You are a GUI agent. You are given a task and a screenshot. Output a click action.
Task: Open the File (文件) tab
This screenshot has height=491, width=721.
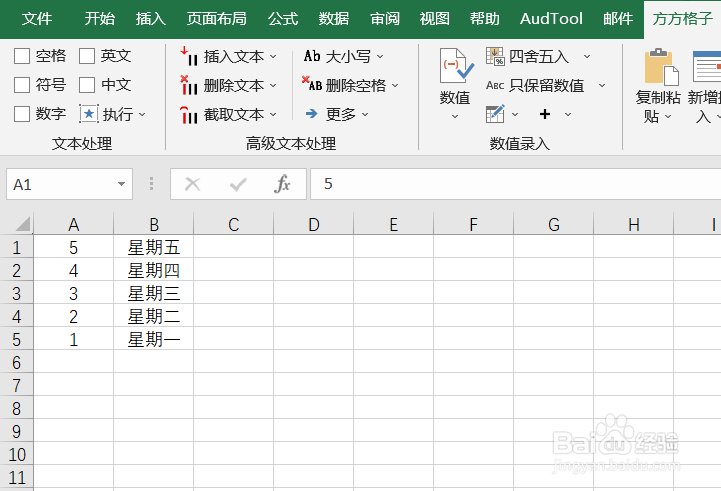tap(37, 19)
